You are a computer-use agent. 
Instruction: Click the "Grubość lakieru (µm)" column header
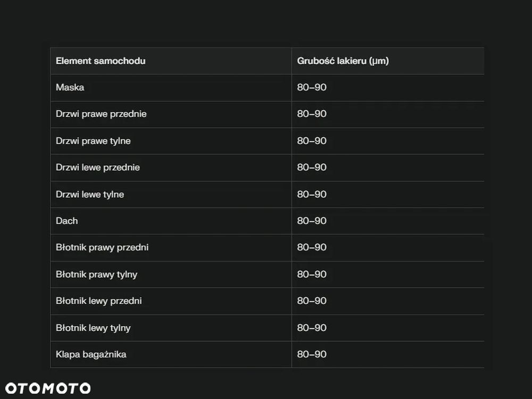(x=343, y=61)
